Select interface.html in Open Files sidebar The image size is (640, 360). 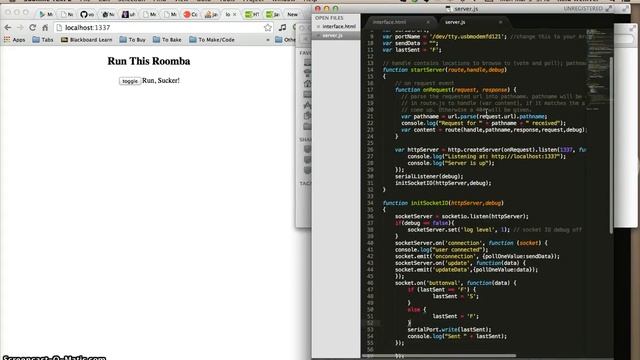coord(339,27)
